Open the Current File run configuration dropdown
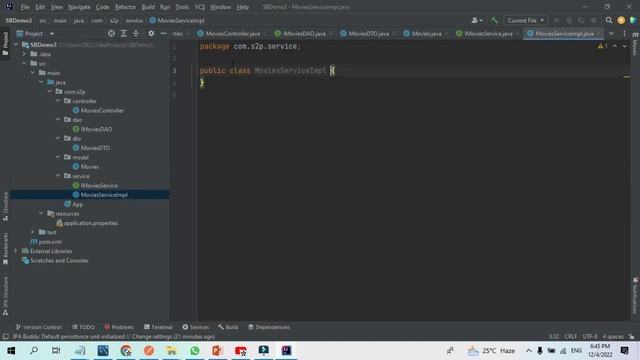Screen dimensions: 640x360 click(525, 20)
